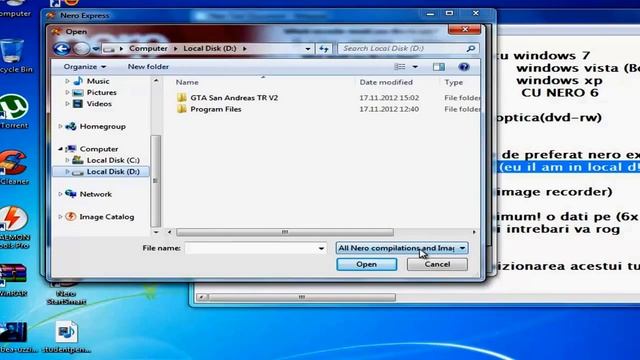The width and height of the screenshot is (640, 360).
Task: Open the All Nero compilations file type dropdown
Action: click(402, 248)
